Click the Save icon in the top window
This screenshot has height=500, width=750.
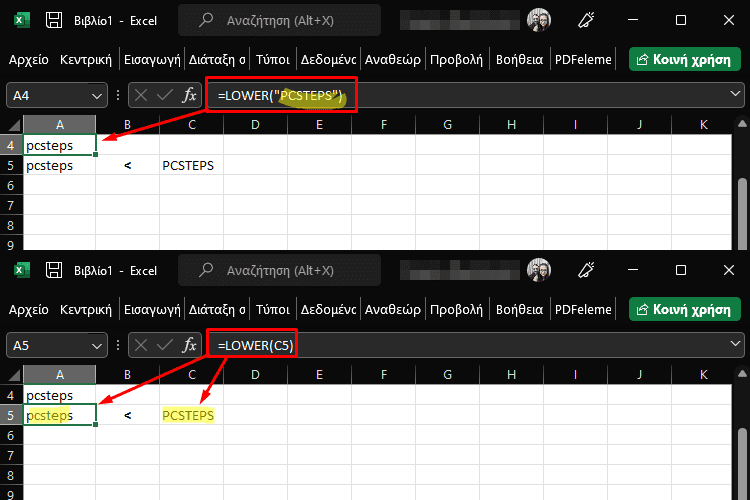[54, 21]
